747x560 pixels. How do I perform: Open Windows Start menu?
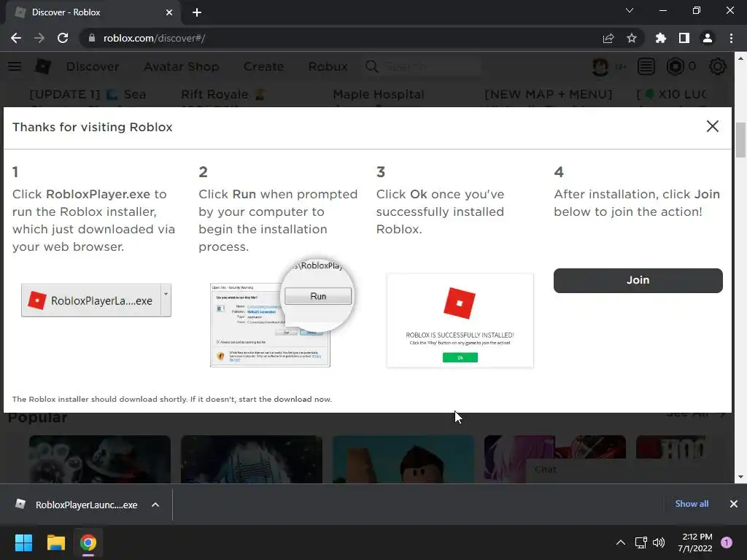[x=24, y=542]
